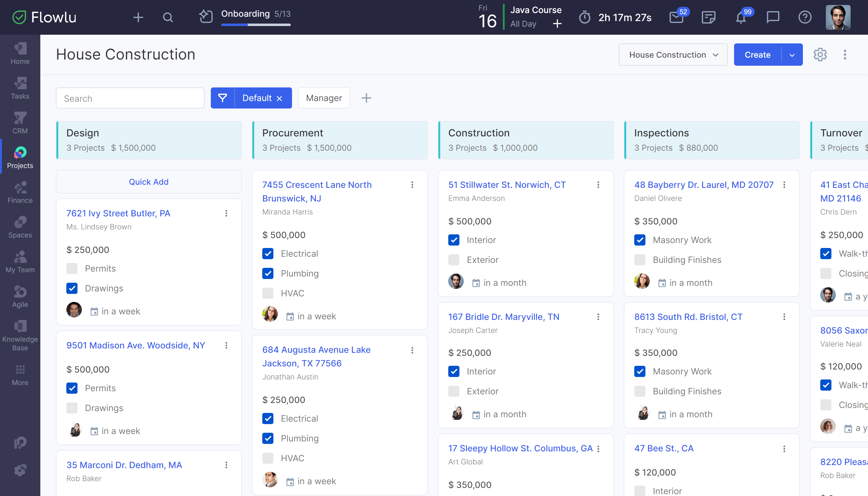Open the inbox showing 52 messages
Image resolution: width=868 pixels, height=496 pixels.
point(675,17)
